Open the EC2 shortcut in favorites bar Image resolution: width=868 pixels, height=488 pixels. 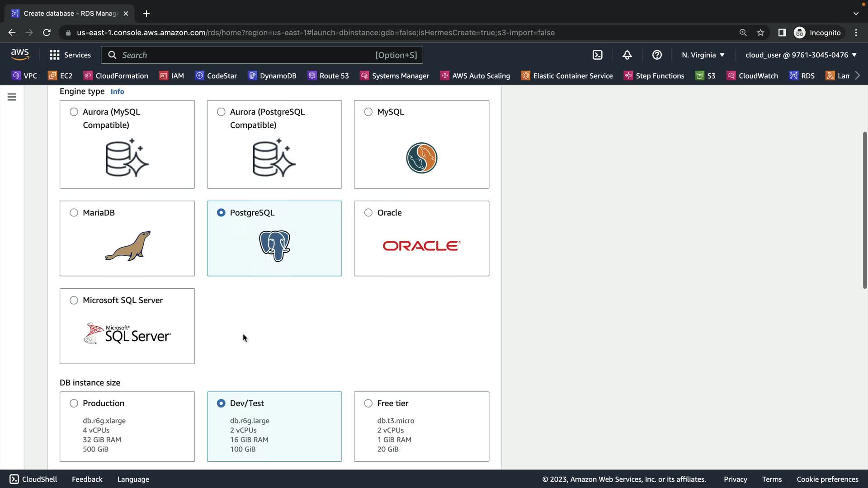[x=61, y=76]
